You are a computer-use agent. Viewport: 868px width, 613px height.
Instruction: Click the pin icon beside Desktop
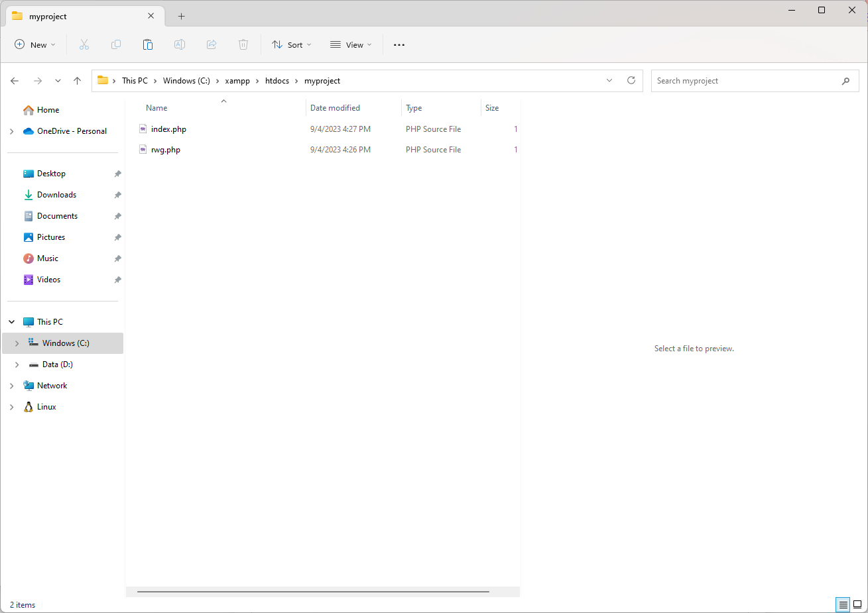(117, 174)
